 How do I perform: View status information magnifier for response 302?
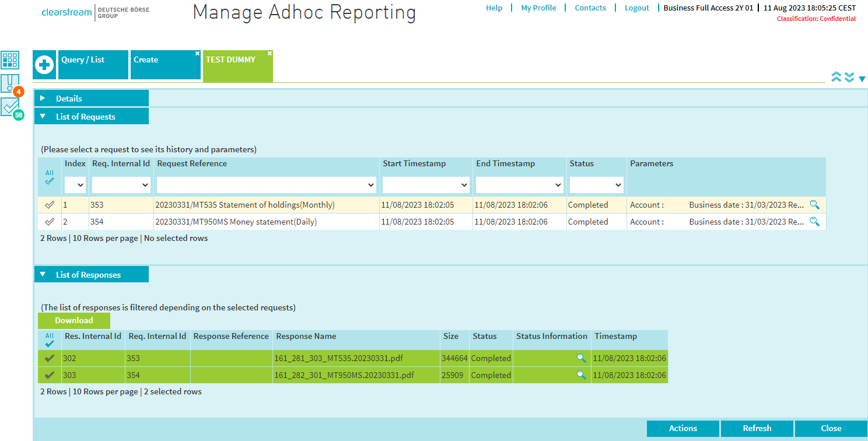(x=581, y=358)
